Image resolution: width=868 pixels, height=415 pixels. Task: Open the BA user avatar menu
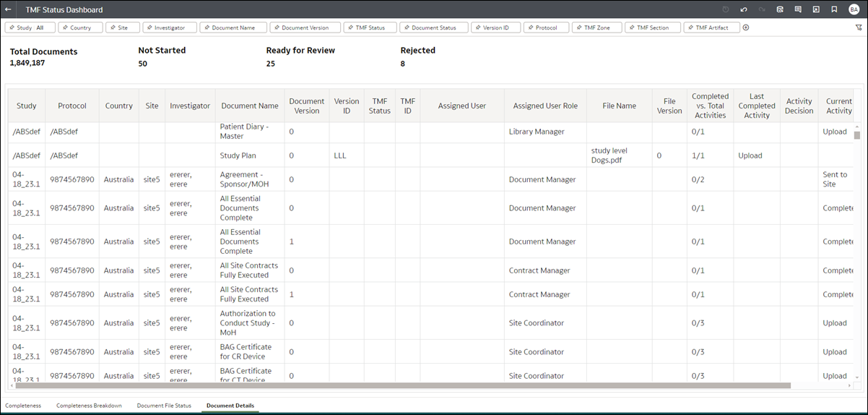click(854, 9)
